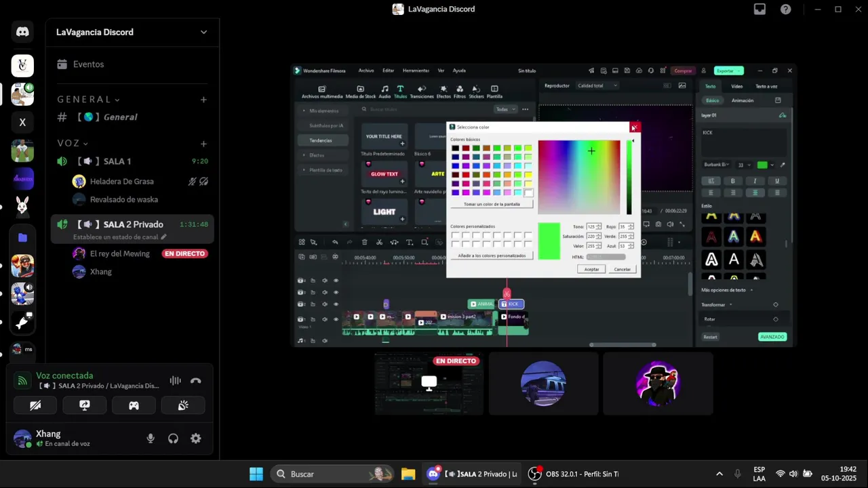Switch to OBS in the taskbar
Viewport: 868px width, 488px height.
(x=574, y=474)
